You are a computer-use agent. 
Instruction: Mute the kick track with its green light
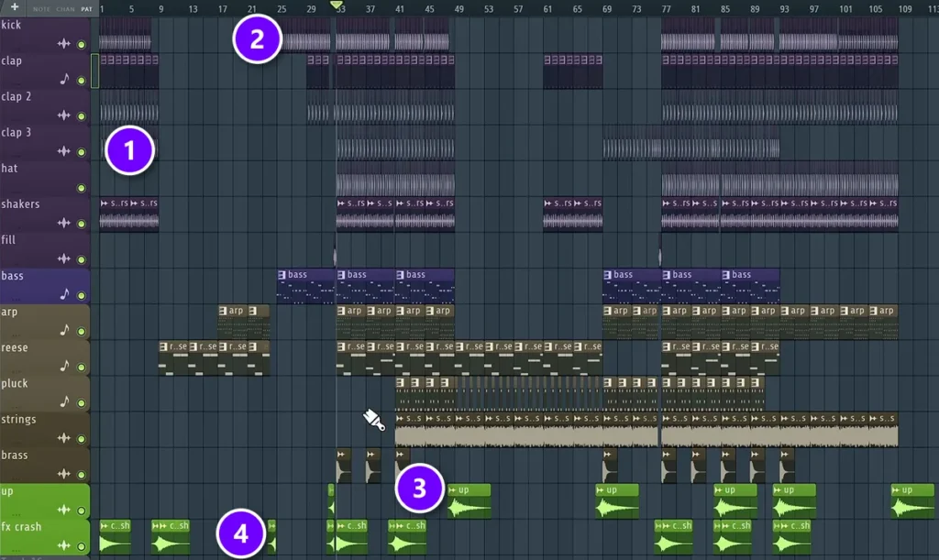click(82, 45)
